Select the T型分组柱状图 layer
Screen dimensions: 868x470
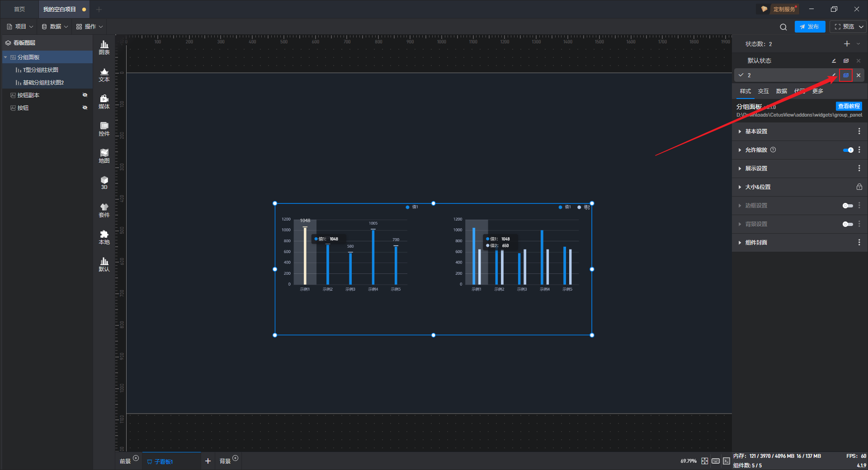pos(40,70)
